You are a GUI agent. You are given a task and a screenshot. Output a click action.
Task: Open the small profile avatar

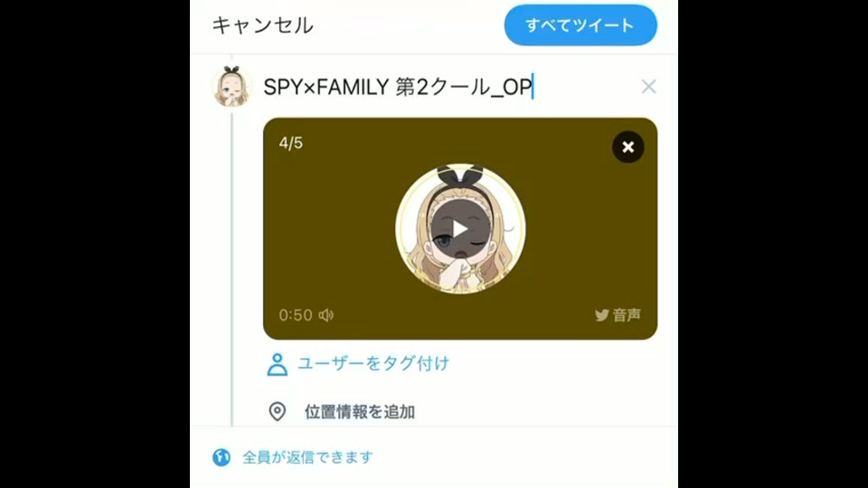pyautogui.click(x=232, y=87)
